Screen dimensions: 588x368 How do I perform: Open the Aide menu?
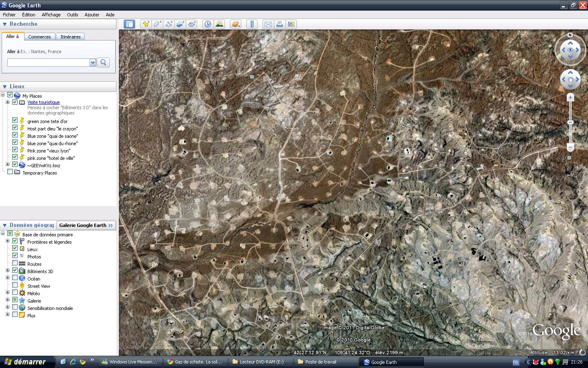click(x=110, y=15)
